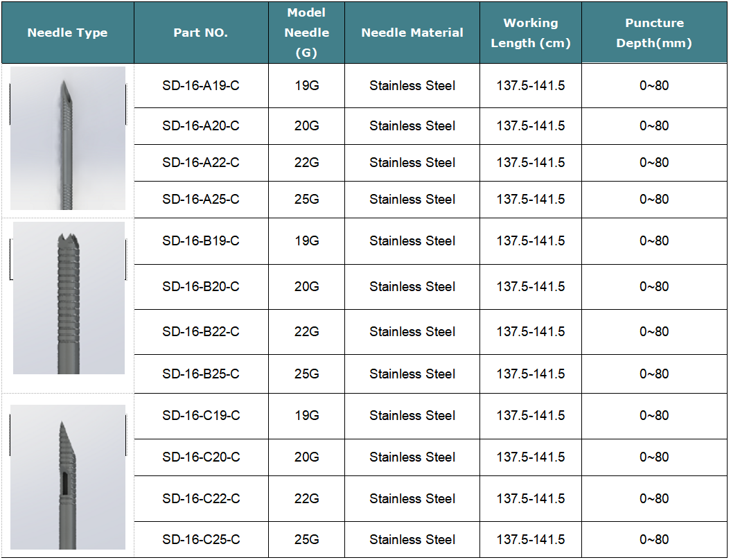The height and width of the screenshot is (560, 731).
Task: Click Stainless Steel in SD-16-A22-C row
Action: (x=412, y=163)
